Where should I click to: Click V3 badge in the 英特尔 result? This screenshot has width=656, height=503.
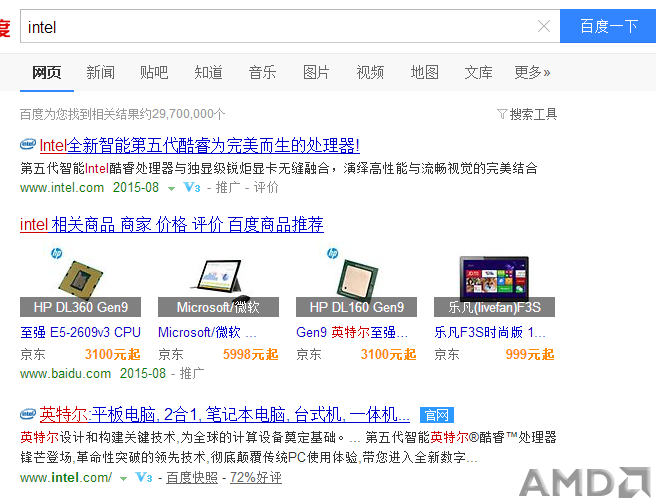point(144,477)
